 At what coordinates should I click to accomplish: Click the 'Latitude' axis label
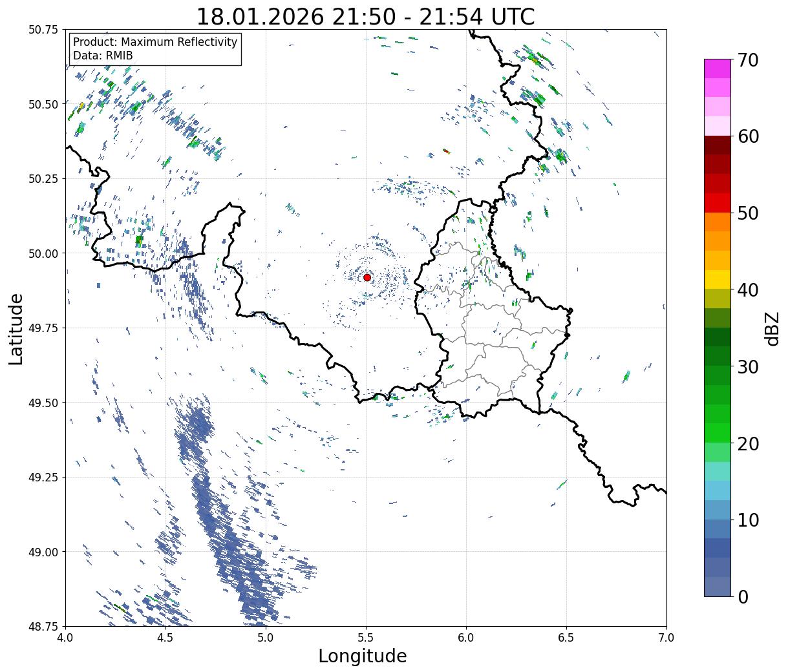point(16,329)
